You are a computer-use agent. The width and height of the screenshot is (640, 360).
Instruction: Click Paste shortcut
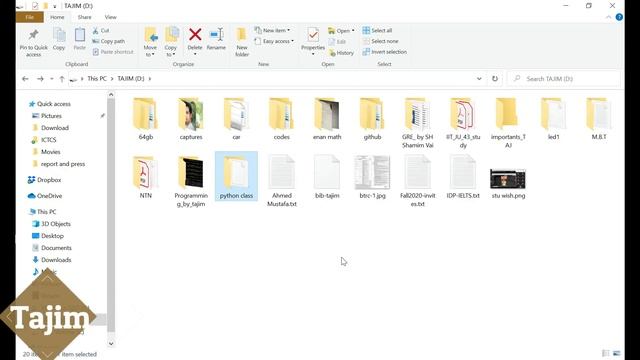pos(113,52)
